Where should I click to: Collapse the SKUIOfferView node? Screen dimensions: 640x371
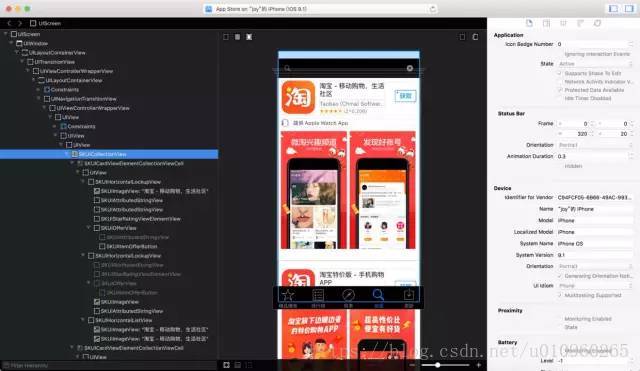pyautogui.click(x=89, y=228)
